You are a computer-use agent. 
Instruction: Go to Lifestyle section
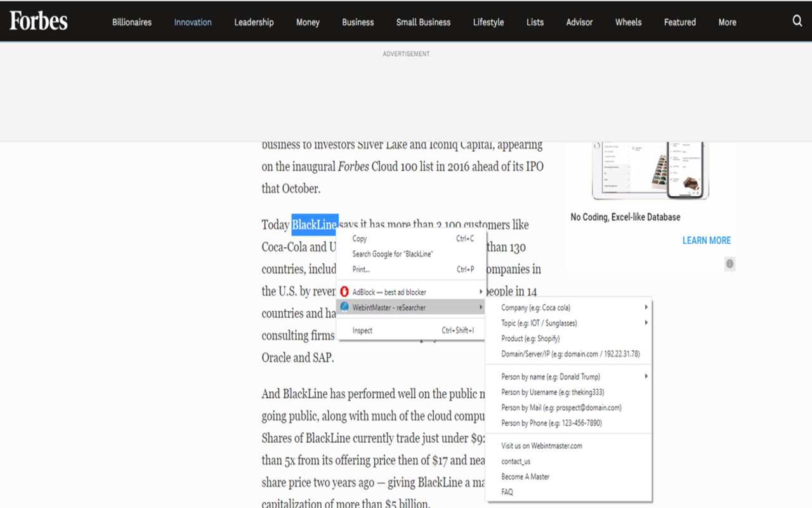coord(488,22)
